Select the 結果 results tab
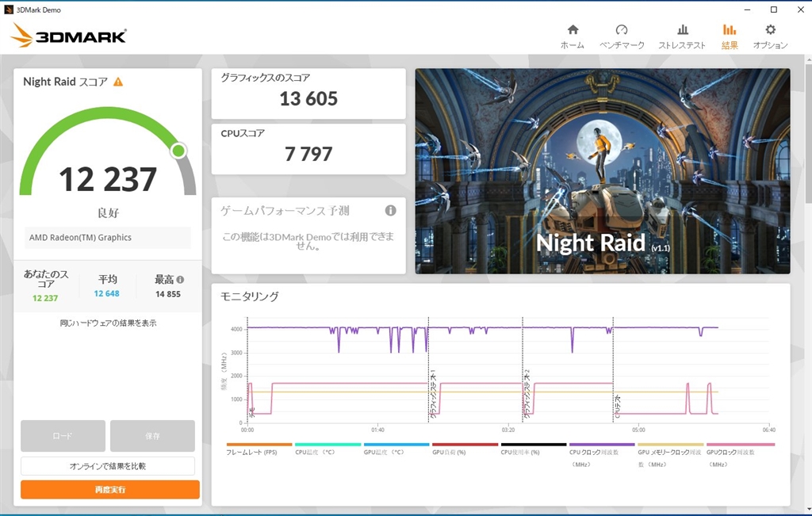Image resolution: width=812 pixels, height=516 pixels. point(730,36)
